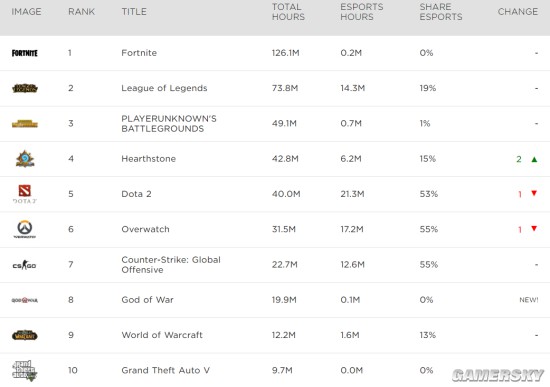
Task: Select the Share Esports column header
Action: [441, 12]
